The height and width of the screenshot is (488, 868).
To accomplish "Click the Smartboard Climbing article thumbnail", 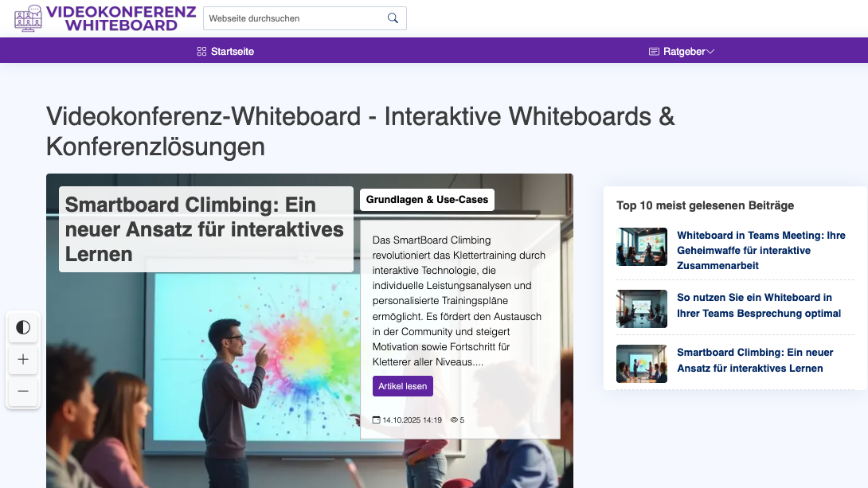I will pyautogui.click(x=642, y=363).
